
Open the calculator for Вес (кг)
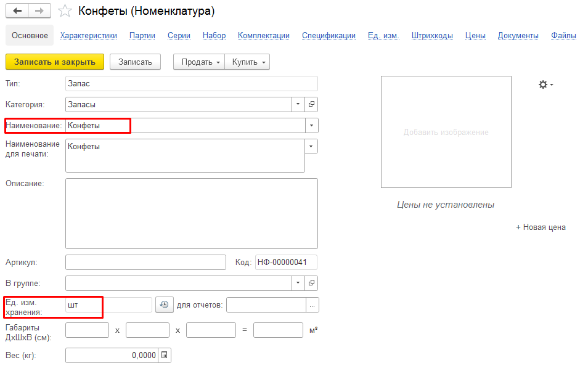point(164,355)
